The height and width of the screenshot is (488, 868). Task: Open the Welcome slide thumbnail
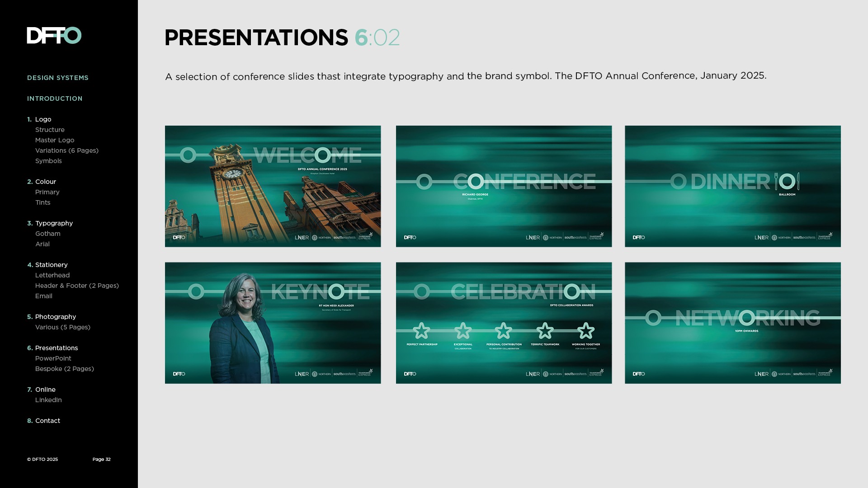coord(273,186)
